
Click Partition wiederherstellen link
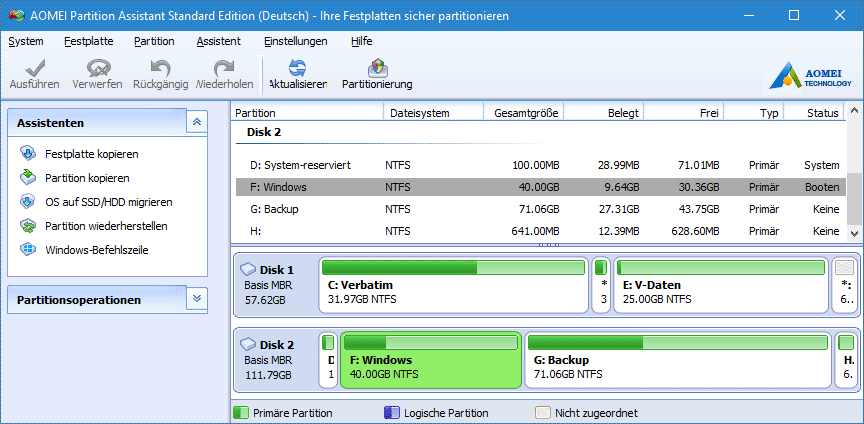tap(106, 226)
